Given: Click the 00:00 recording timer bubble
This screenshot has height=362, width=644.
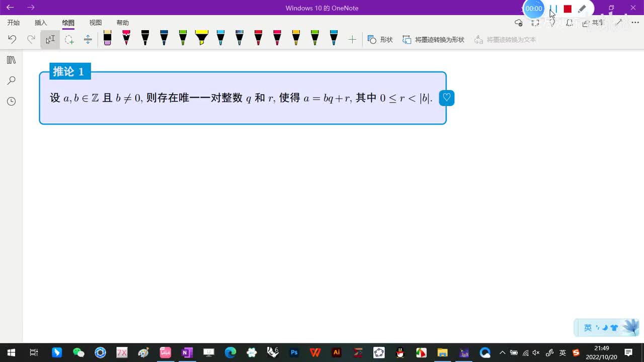Looking at the screenshot, I should (534, 9).
